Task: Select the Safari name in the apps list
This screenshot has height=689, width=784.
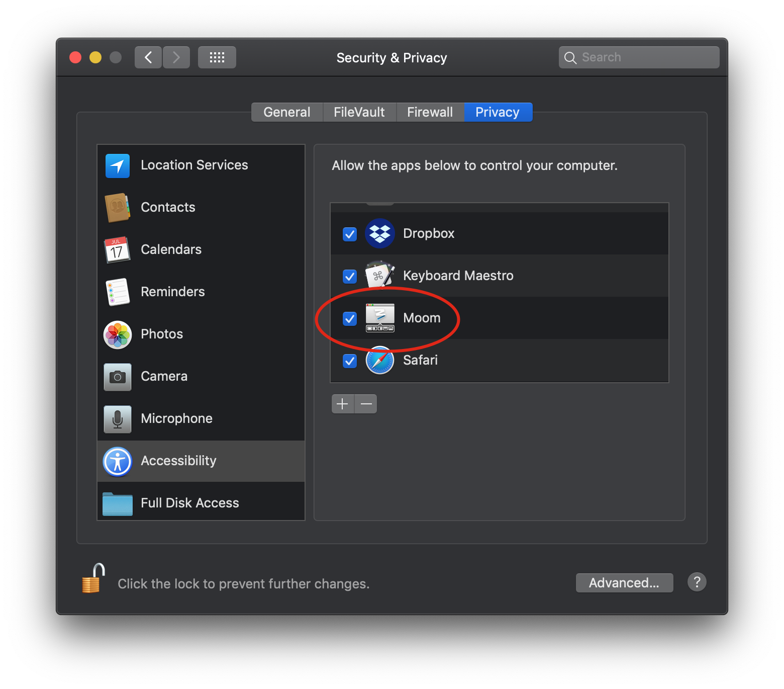Action: 420,360
